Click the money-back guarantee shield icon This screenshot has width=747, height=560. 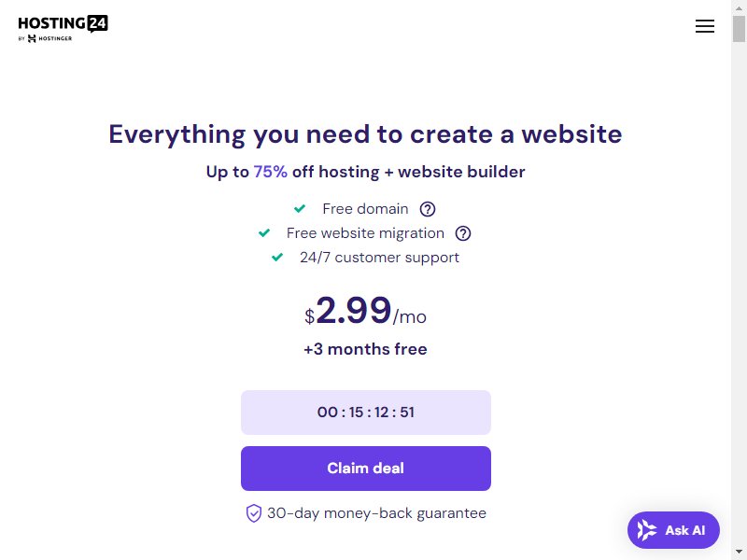pos(253,513)
